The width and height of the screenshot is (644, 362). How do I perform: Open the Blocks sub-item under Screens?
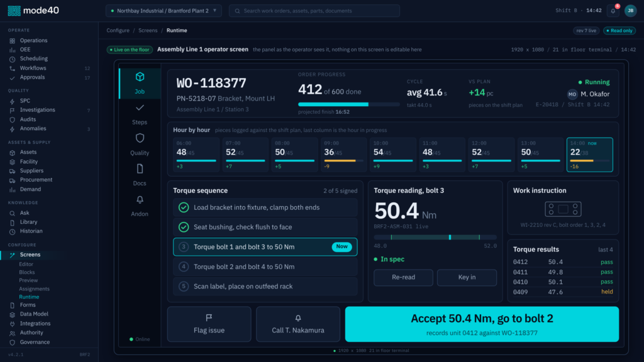(26, 272)
